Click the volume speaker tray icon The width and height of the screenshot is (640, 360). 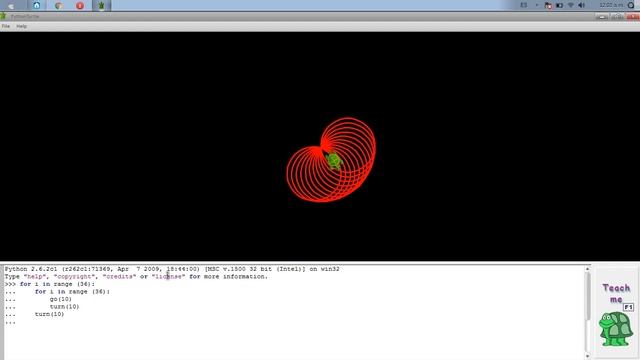click(x=582, y=5)
